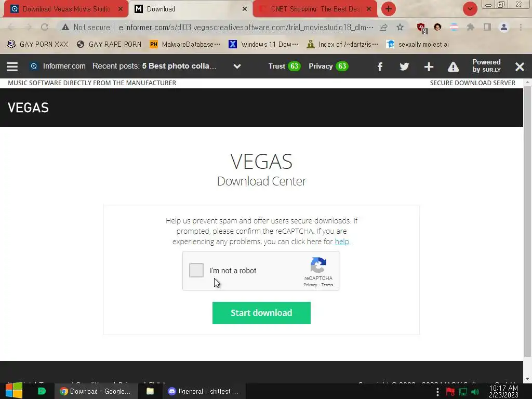The height and width of the screenshot is (399, 532).
Task: Open the Windows Start menu
Action: click(x=14, y=391)
